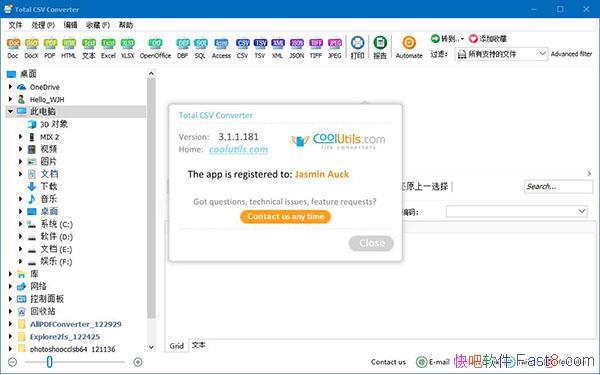
Task: Expand the OneDrive tree node
Action: point(10,87)
